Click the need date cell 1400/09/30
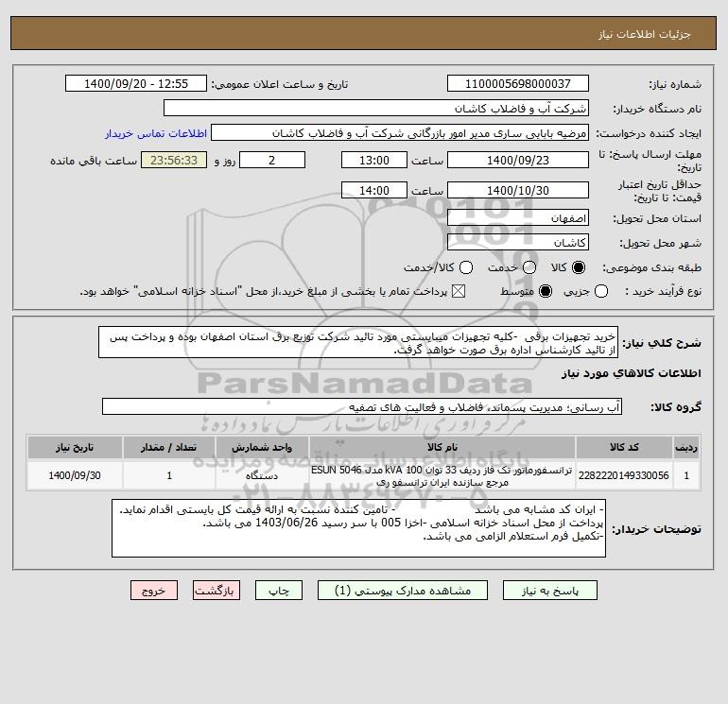728x704 pixels. coord(75,475)
